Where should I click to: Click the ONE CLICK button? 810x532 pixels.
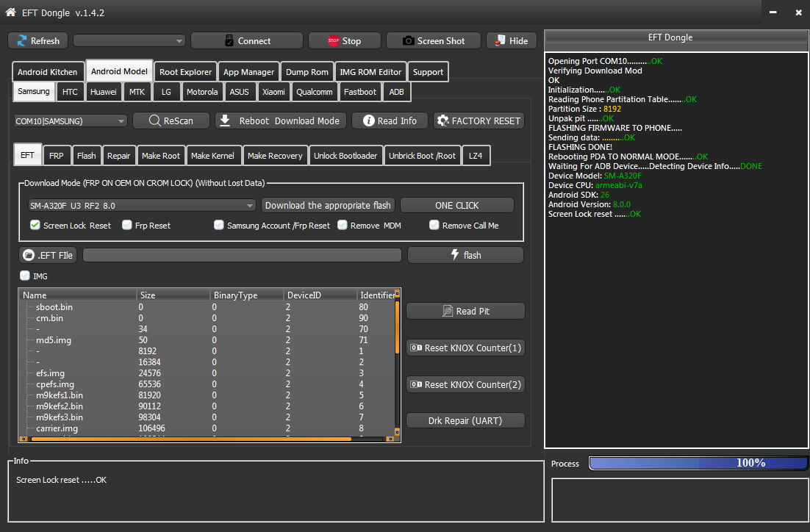coord(456,205)
